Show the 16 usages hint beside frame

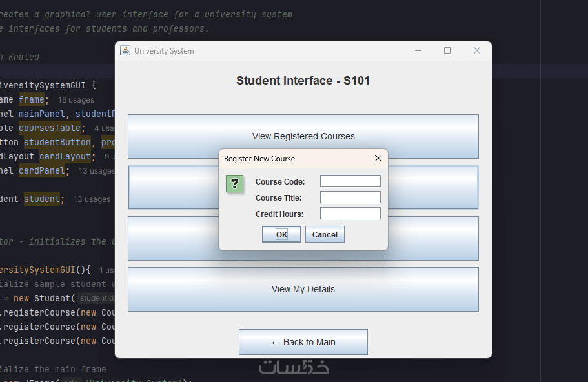76,100
